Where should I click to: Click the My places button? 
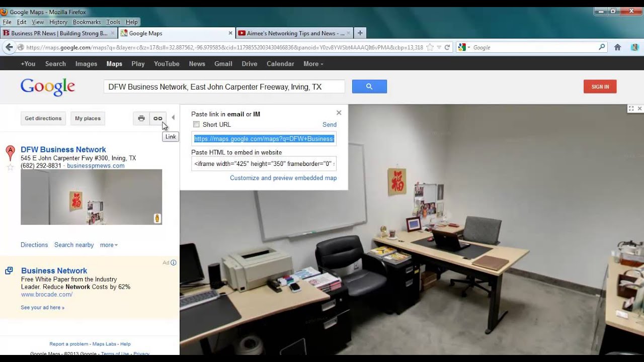pyautogui.click(x=88, y=118)
